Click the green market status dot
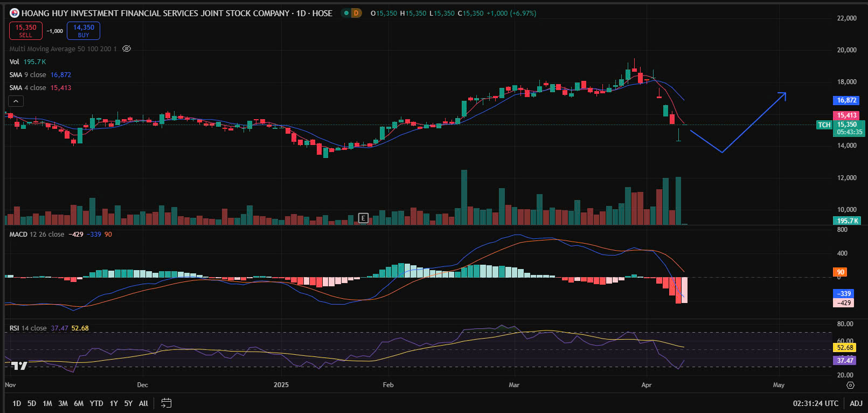Image resolution: width=868 pixels, height=413 pixels. [346, 13]
